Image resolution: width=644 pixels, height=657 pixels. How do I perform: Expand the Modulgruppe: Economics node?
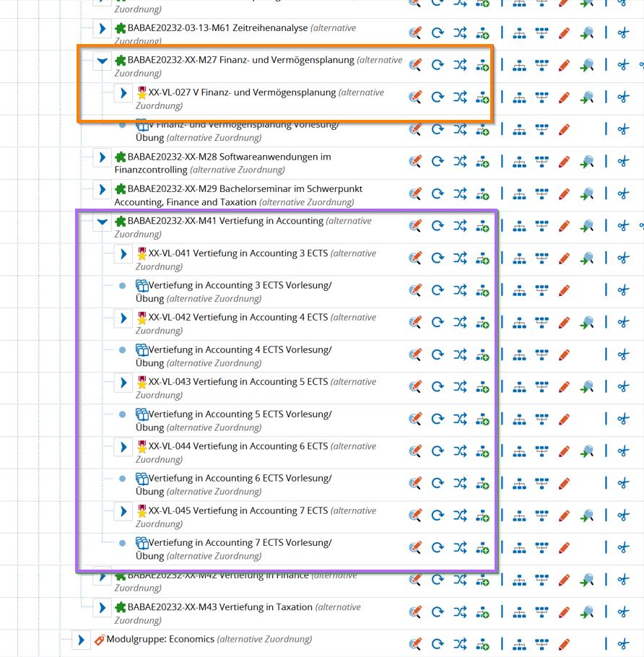82,640
